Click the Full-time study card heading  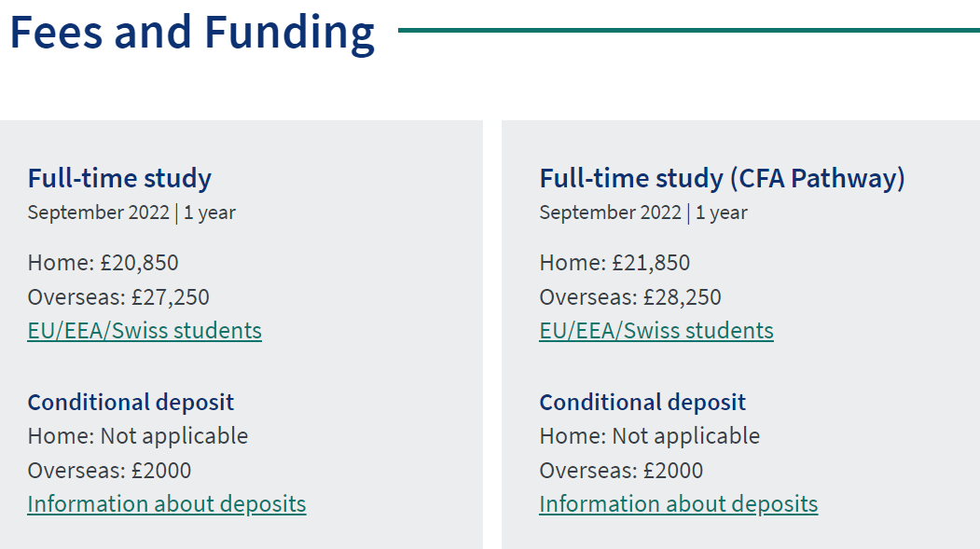pos(119,178)
